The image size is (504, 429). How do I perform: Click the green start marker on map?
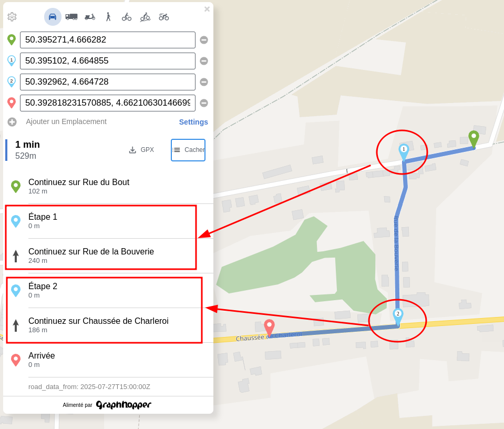click(474, 138)
